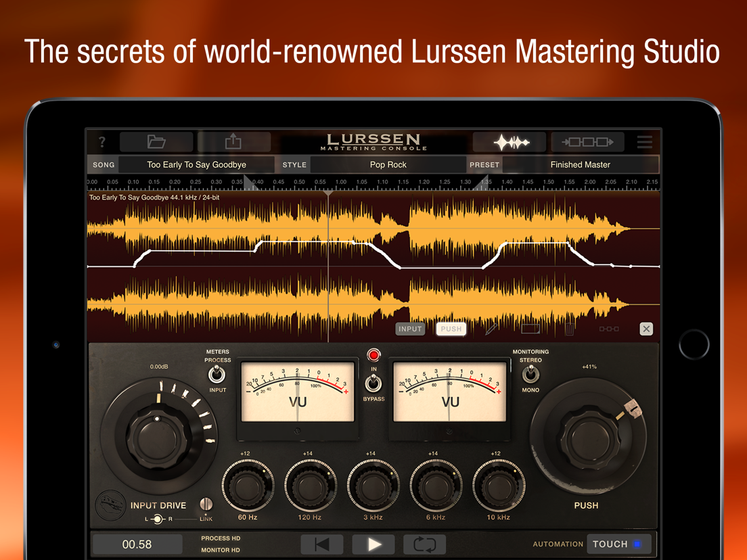Switch to the waveform view
This screenshot has height=560, width=747.
pos(511,142)
